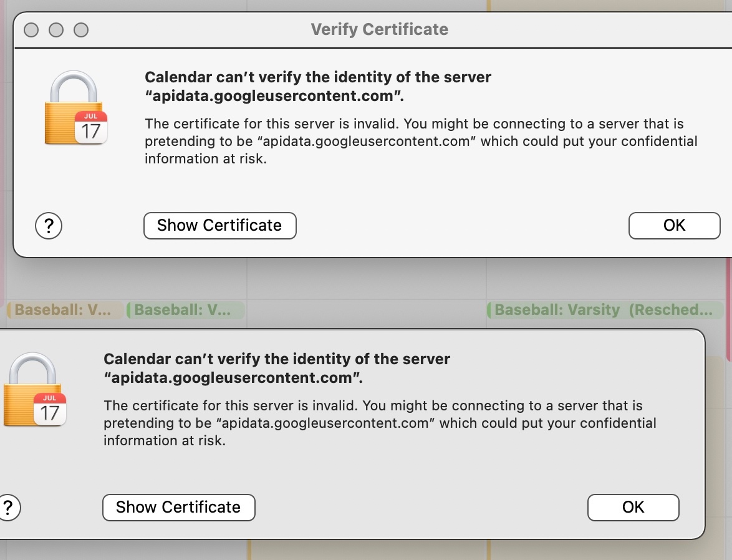Minimize the Verify Certificate window
The height and width of the screenshot is (560, 732).
pyautogui.click(x=56, y=30)
